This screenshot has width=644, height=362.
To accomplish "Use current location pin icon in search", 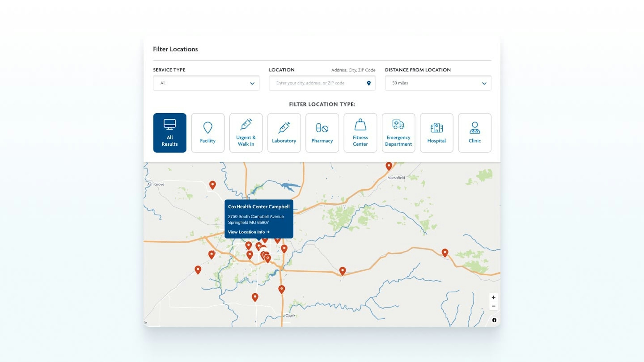I will 368,83.
